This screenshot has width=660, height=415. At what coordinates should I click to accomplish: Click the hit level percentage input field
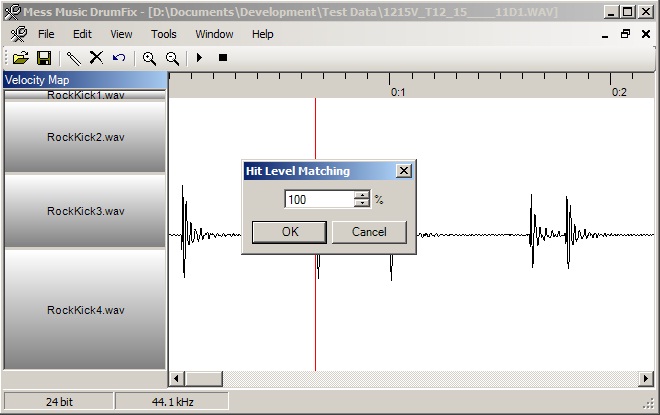[318, 200]
